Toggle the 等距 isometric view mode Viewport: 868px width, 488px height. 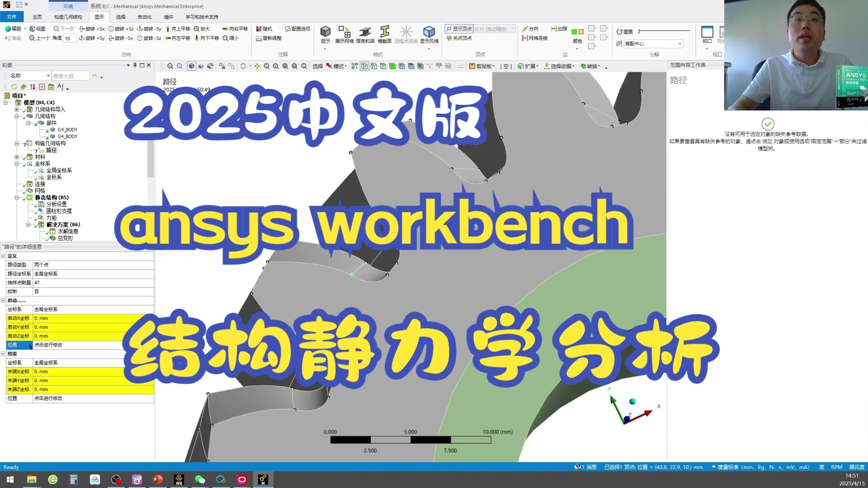(14, 28)
